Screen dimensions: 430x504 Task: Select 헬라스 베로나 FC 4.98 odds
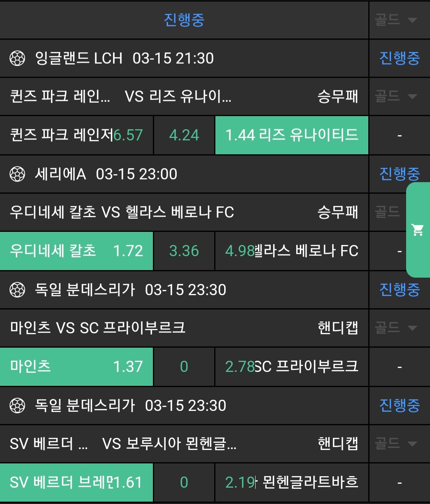click(x=291, y=251)
